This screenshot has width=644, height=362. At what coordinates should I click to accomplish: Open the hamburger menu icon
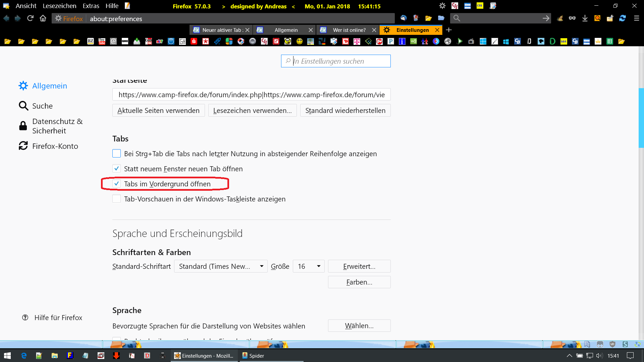point(636,18)
